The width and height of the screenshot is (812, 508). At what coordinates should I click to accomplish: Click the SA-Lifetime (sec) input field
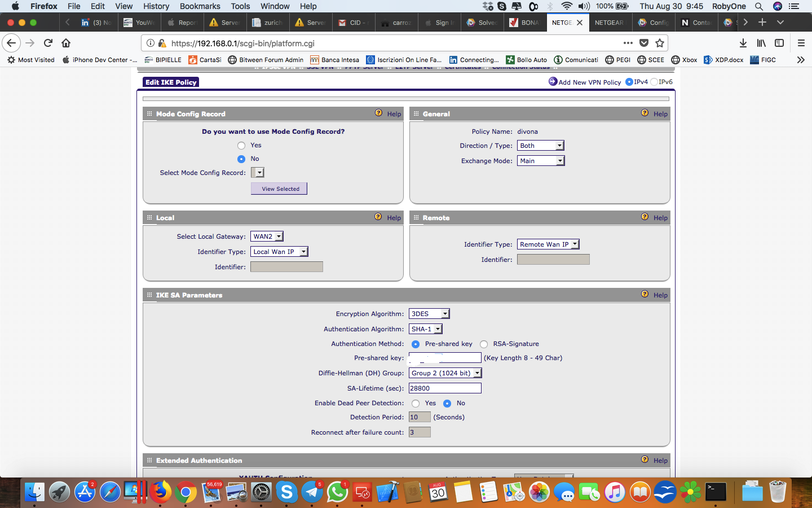tap(445, 388)
